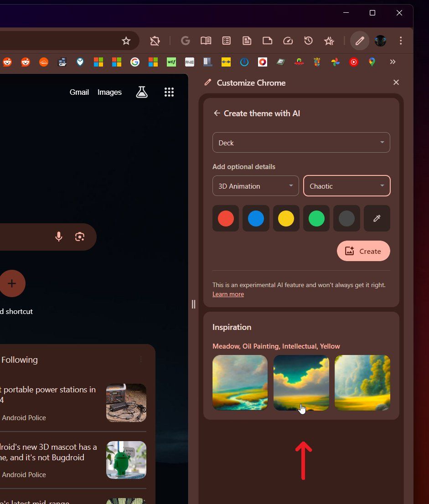Open the Deck theme subject dropdown
The width and height of the screenshot is (429, 504).
point(301,143)
